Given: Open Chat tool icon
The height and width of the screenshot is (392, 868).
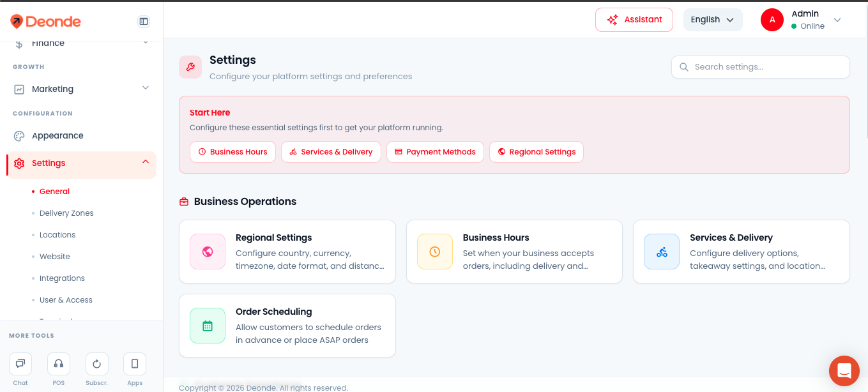Looking at the screenshot, I should point(20,364).
